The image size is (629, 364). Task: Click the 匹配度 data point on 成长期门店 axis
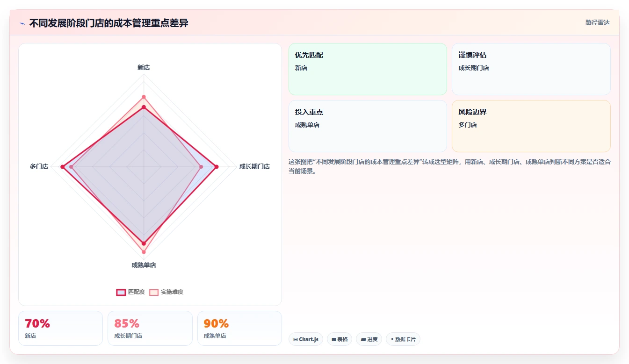click(216, 167)
